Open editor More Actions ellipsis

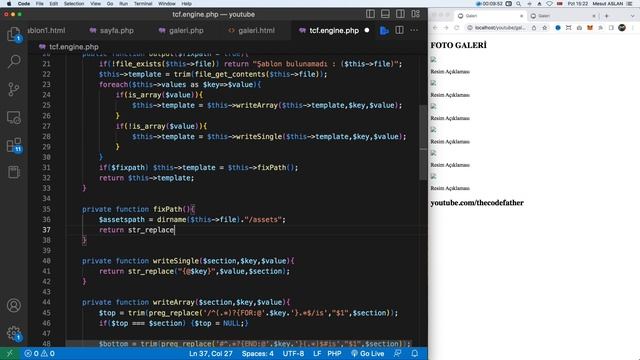[414, 30]
